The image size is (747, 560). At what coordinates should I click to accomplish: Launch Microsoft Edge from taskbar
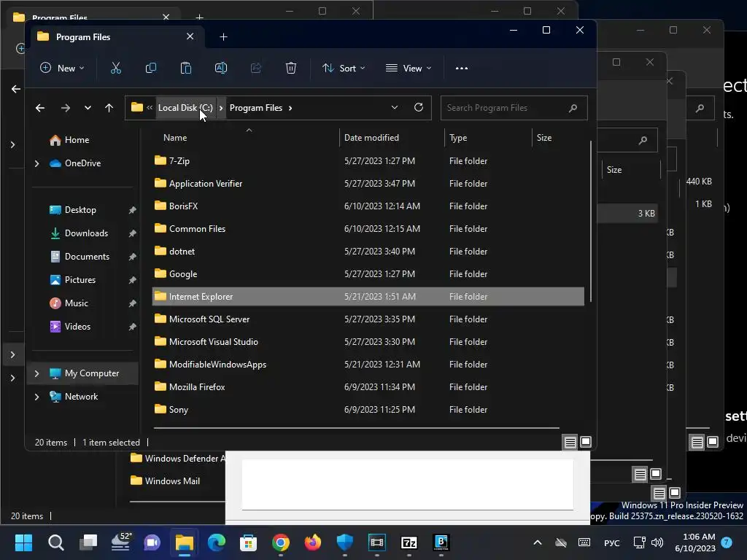(216, 542)
